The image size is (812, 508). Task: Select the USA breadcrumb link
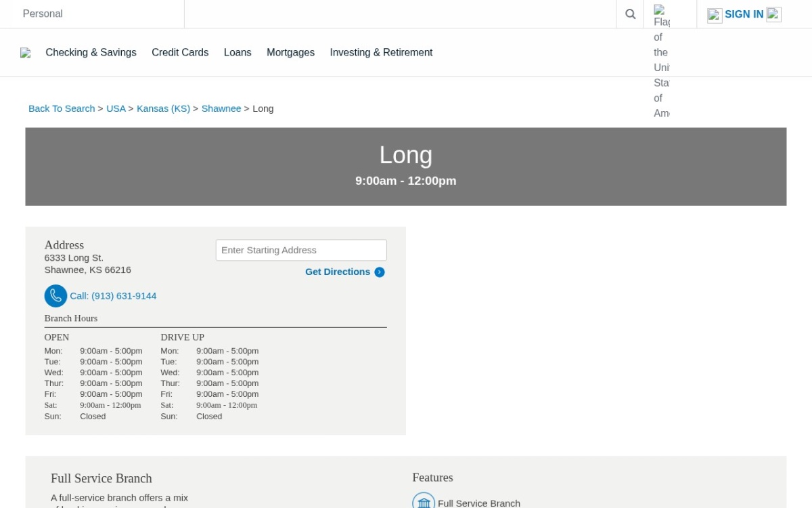[116, 108]
